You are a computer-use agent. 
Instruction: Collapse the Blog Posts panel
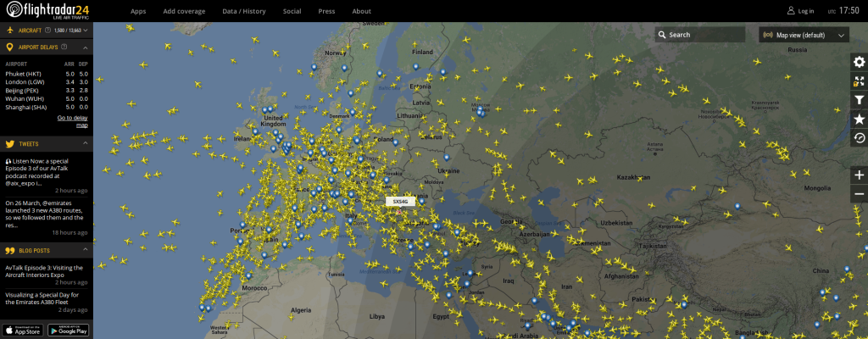pos(86,250)
